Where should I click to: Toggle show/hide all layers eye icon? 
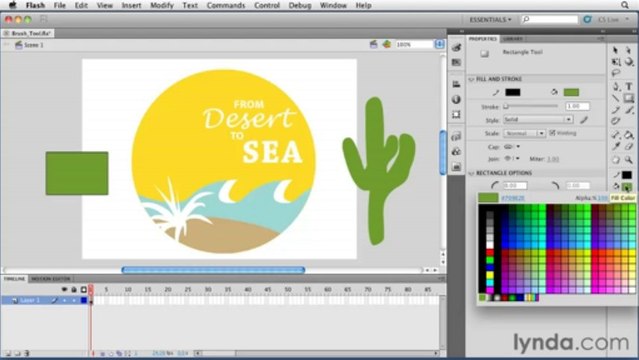[64, 289]
